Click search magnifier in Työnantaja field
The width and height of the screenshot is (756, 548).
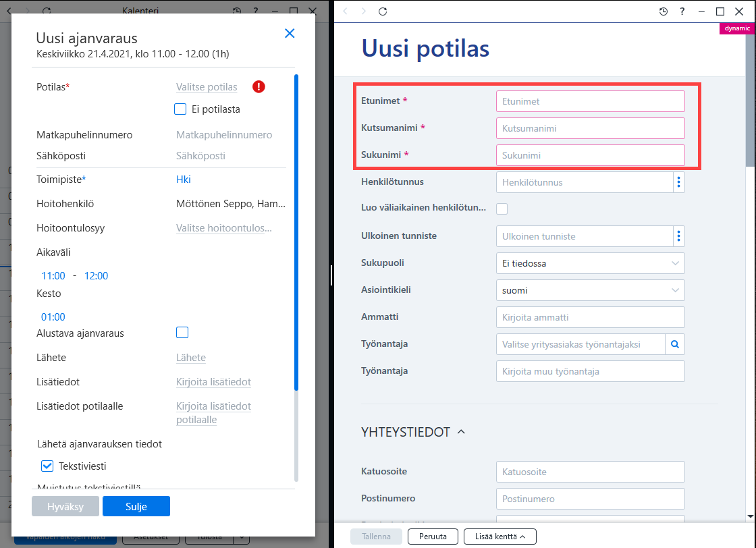coord(675,344)
